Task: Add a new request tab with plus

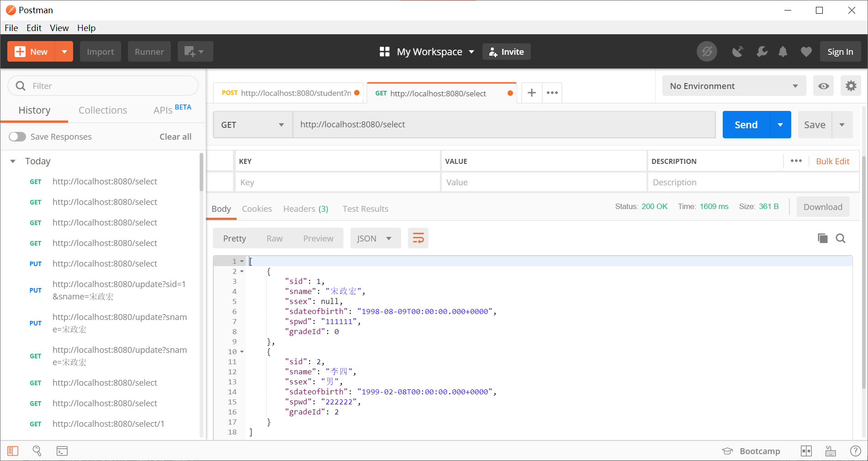Action: click(532, 93)
